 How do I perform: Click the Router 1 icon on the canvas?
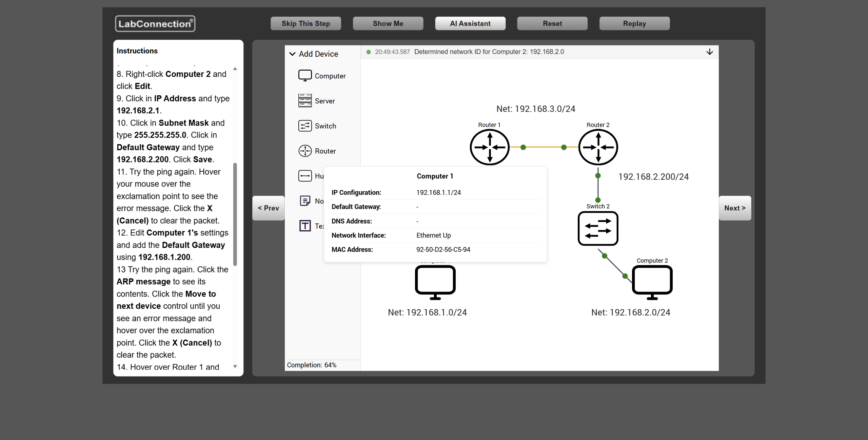click(x=489, y=147)
